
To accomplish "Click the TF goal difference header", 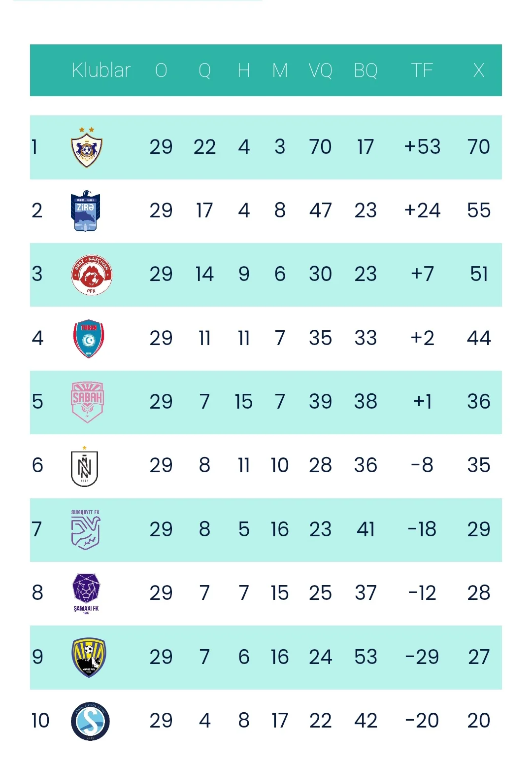I will pyautogui.click(x=422, y=70).
